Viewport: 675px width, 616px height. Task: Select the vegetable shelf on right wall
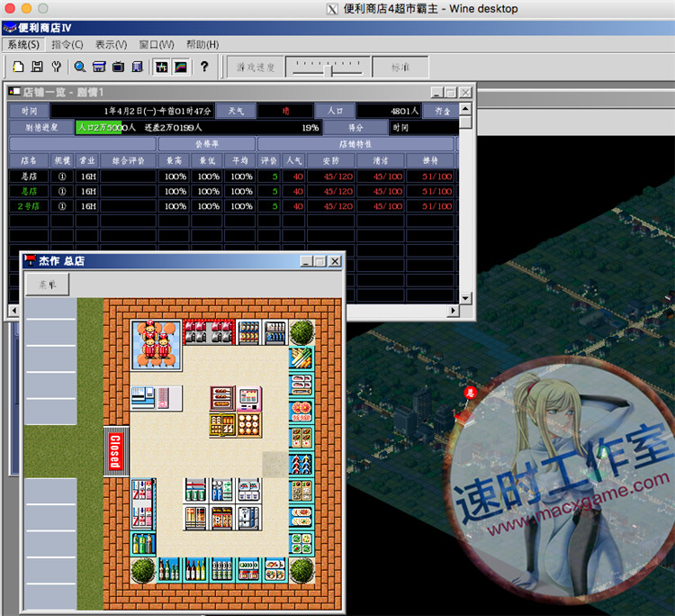(x=301, y=358)
